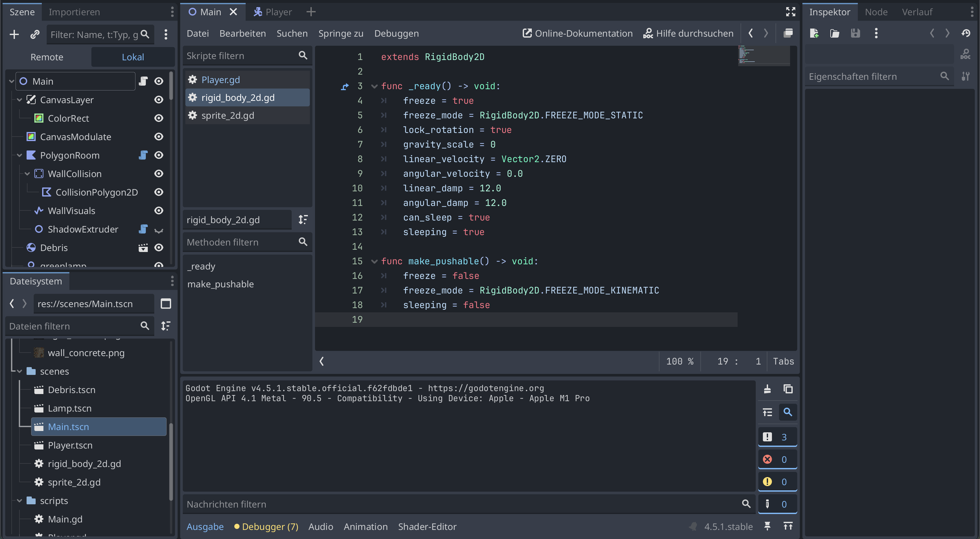
Task: Copy the output log contents
Action: coord(788,389)
